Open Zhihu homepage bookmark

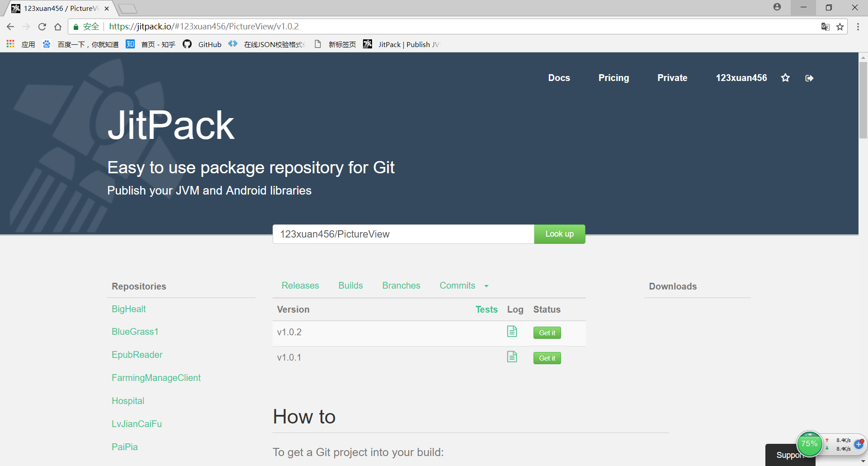pyautogui.click(x=151, y=44)
